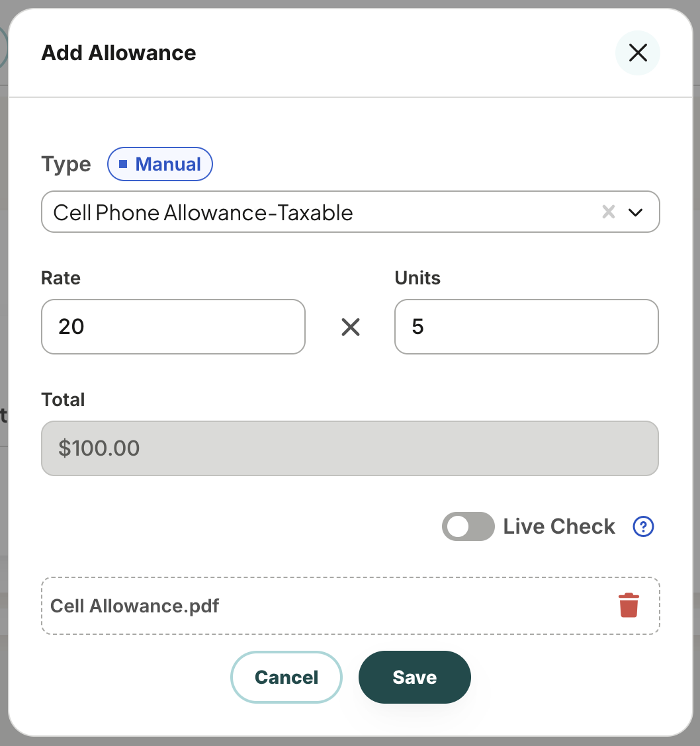Enable the Live Check toggle
Image resolution: width=700 pixels, height=746 pixels.
click(x=468, y=526)
